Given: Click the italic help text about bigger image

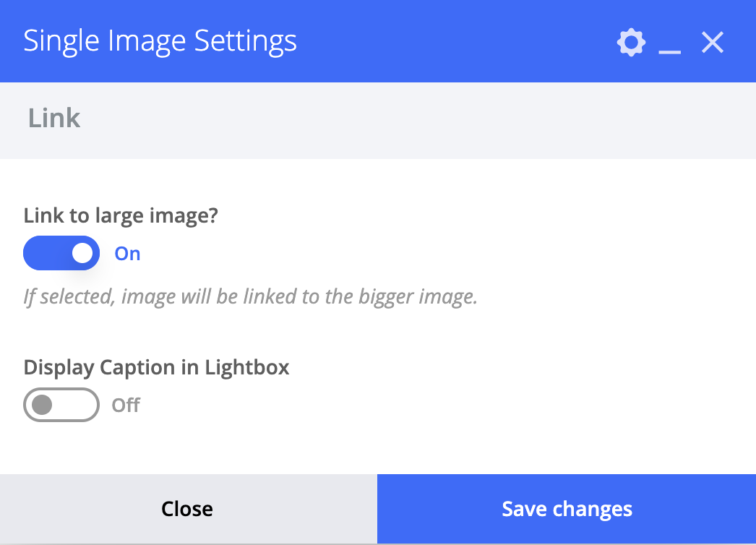Looking at the screenshot, I should [x=250, y=296].
